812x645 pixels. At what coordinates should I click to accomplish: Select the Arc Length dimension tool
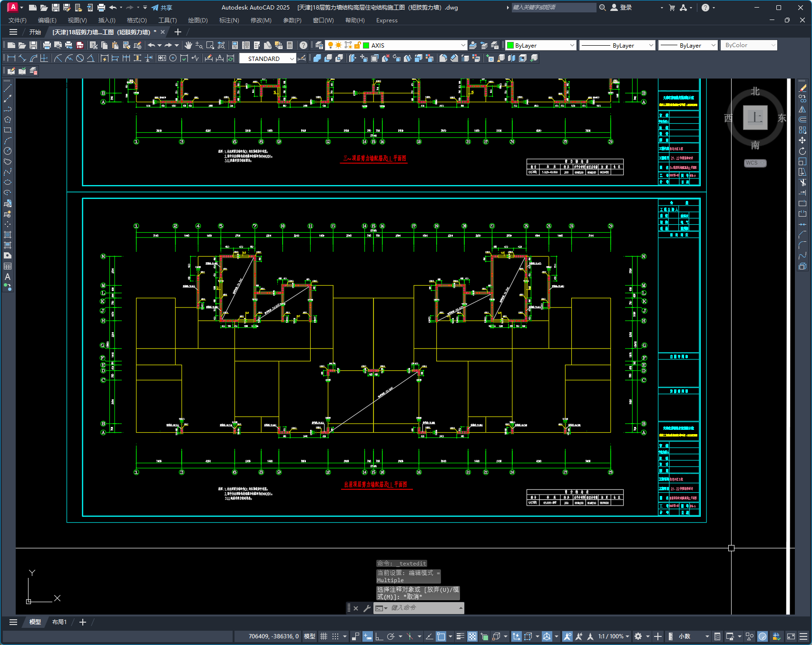33,58
